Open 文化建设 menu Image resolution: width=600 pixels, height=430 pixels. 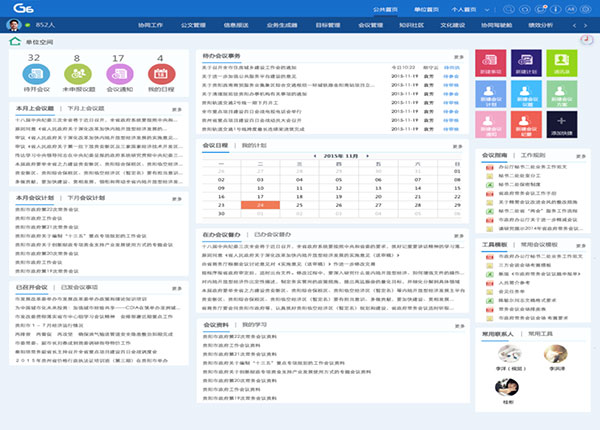point(452,25)
